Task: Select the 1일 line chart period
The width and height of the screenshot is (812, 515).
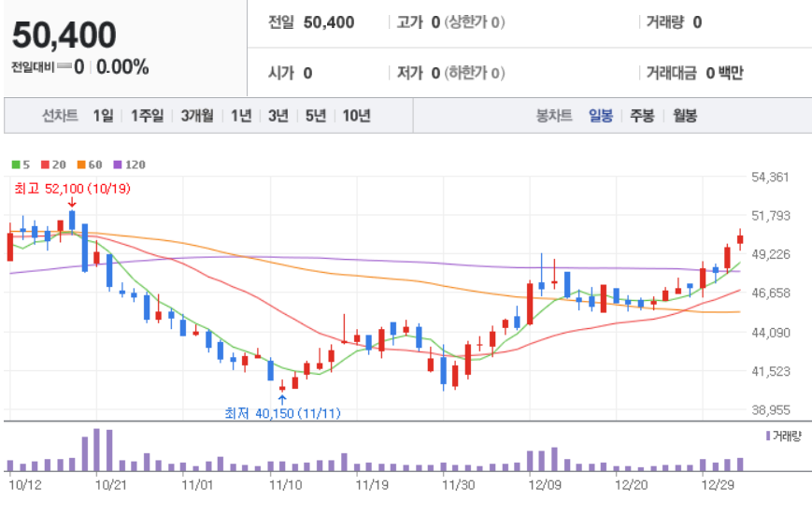Action: (x=103, y=116)
